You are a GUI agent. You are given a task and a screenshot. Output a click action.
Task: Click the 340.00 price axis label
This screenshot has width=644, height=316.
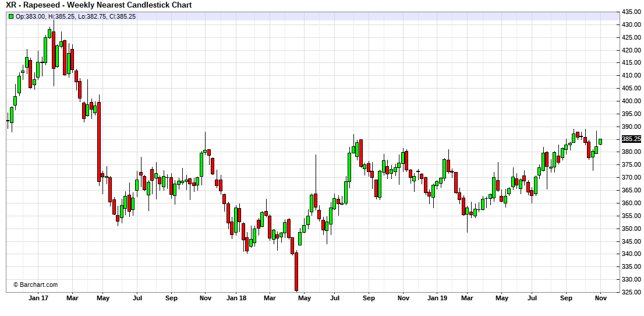pyautogui.click(x=632, y=254)
